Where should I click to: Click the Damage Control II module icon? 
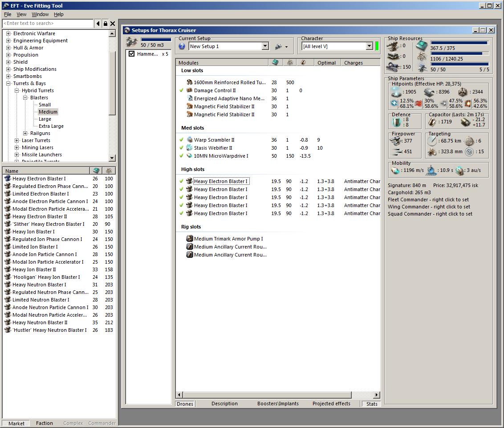pyautogui.click(x=189, y=90)
